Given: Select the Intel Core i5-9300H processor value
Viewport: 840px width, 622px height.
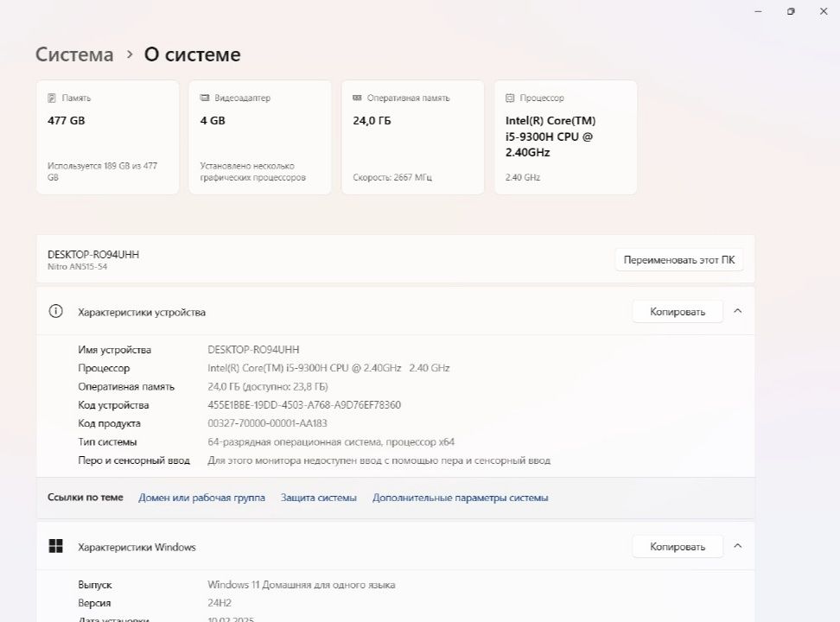Looking at the screenshot, I should [x=328, y=368].
